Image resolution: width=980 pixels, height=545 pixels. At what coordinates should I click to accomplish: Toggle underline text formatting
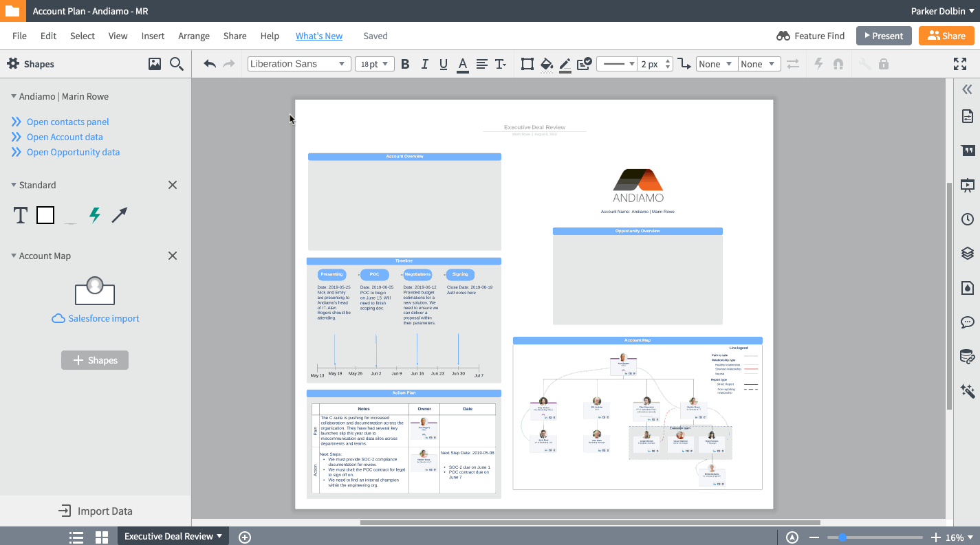coord(444,64)
